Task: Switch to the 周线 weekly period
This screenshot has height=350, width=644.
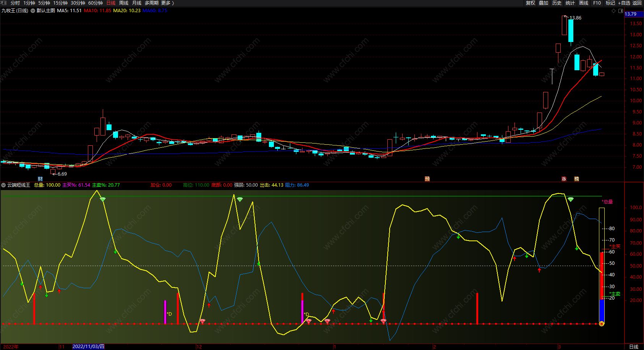Action: click(x=124, y=3)
